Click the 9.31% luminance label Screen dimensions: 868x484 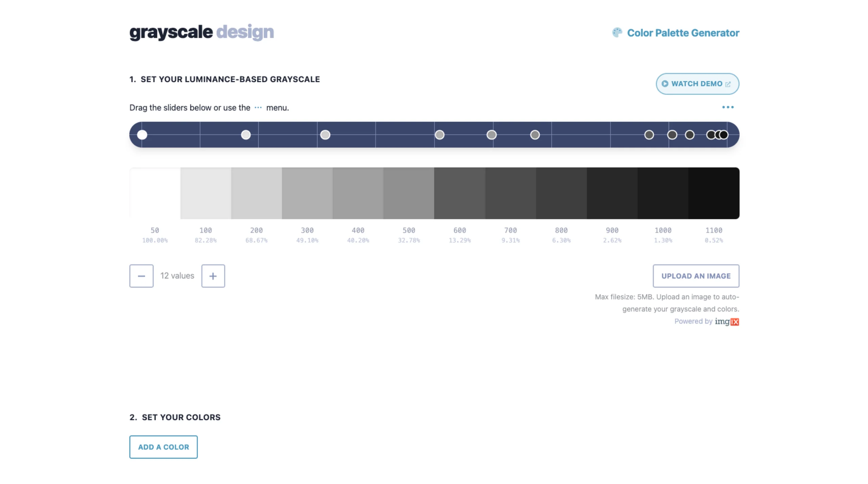coord(511,240)
